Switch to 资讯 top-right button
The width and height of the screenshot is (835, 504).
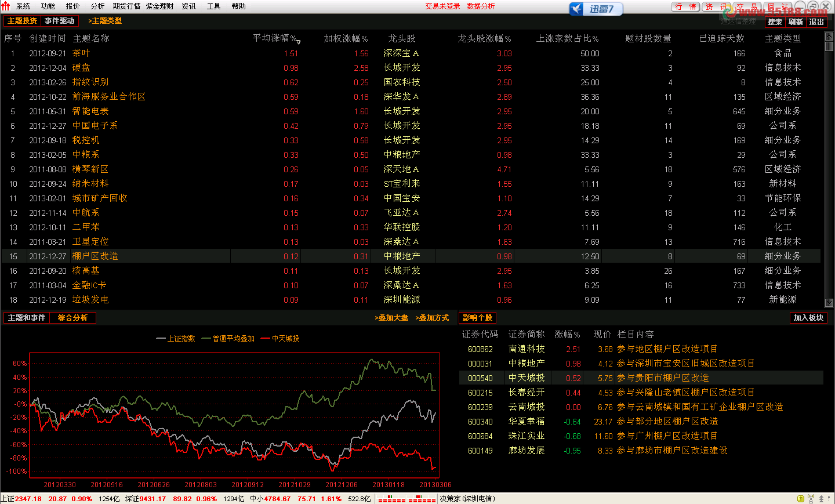pos(716,7)
